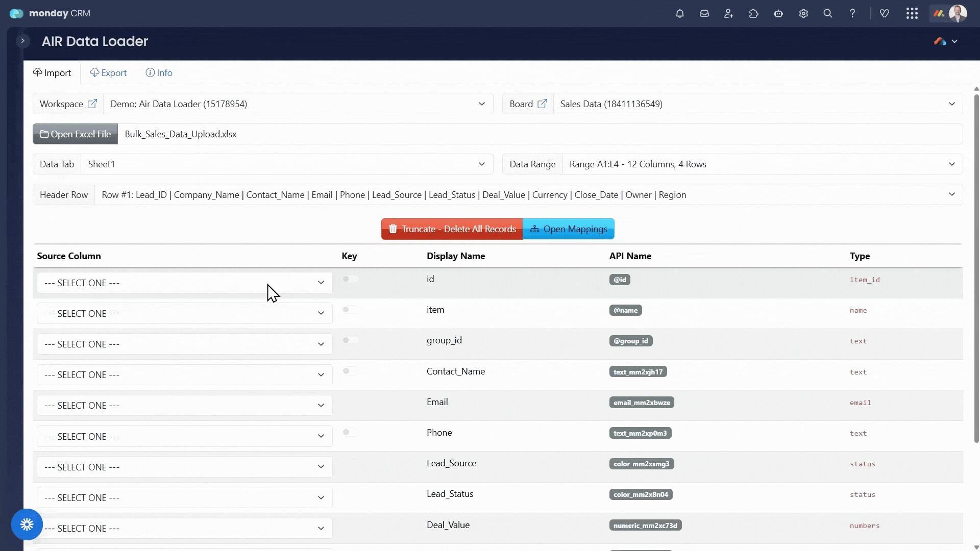This screenshot has width=980, height=551.
Task: Select source column for Lead_Status row
Action: point(185,497)
